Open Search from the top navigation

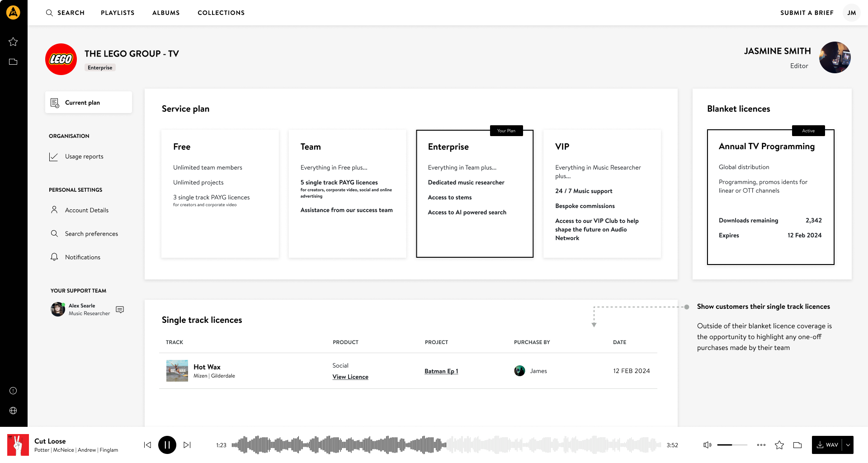tap(65, 13)
